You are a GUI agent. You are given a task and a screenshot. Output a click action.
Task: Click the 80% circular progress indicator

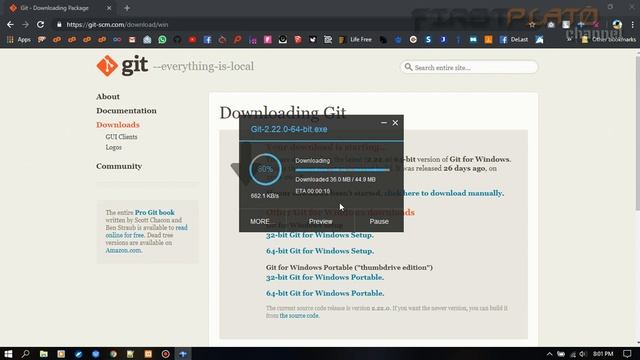[265, 169]
